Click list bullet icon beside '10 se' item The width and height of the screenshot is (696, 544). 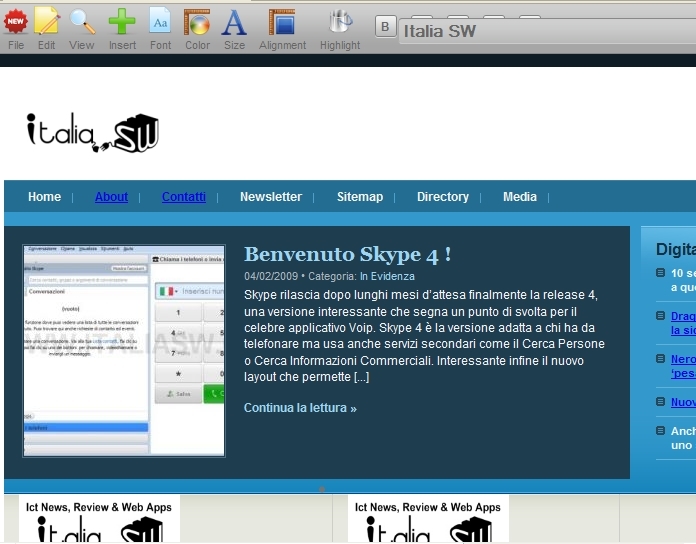click(x=660, y=272)
